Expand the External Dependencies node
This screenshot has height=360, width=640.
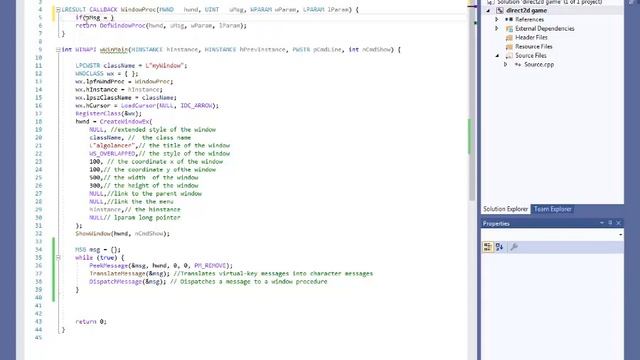click(497, 29)
